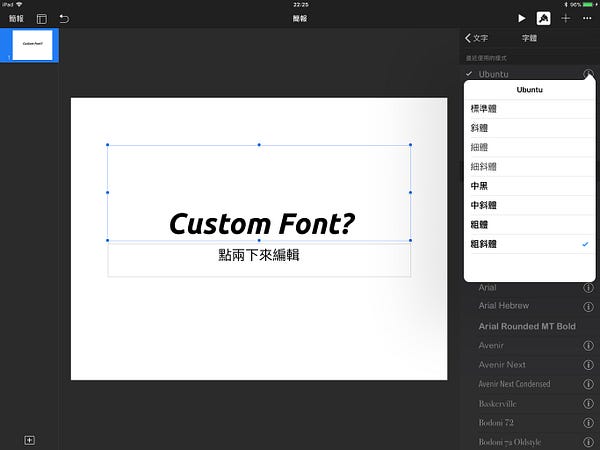The height and width of the screenshot is (450, 600).
Task: Select Avenir Next Condensed font
Action: tap(514, 384)
